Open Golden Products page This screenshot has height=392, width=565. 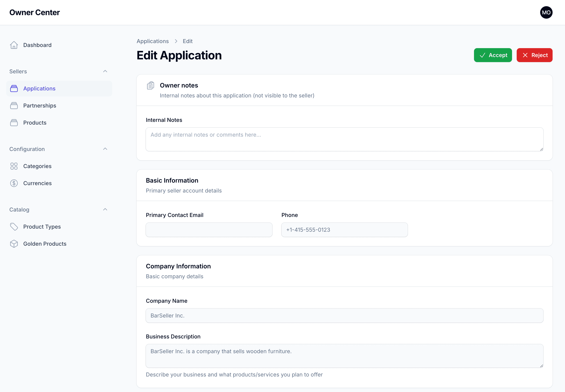coord(59,244)
